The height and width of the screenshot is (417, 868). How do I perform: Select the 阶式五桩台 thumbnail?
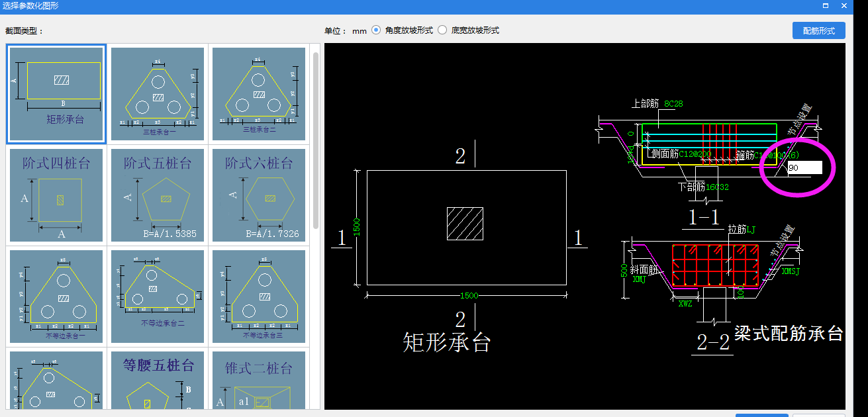pos(158,195)
